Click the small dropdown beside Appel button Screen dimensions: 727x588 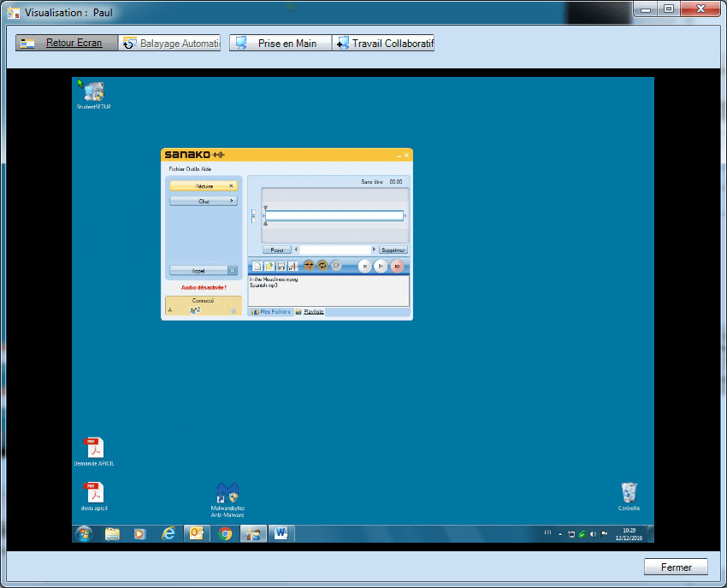pos(233,270)
